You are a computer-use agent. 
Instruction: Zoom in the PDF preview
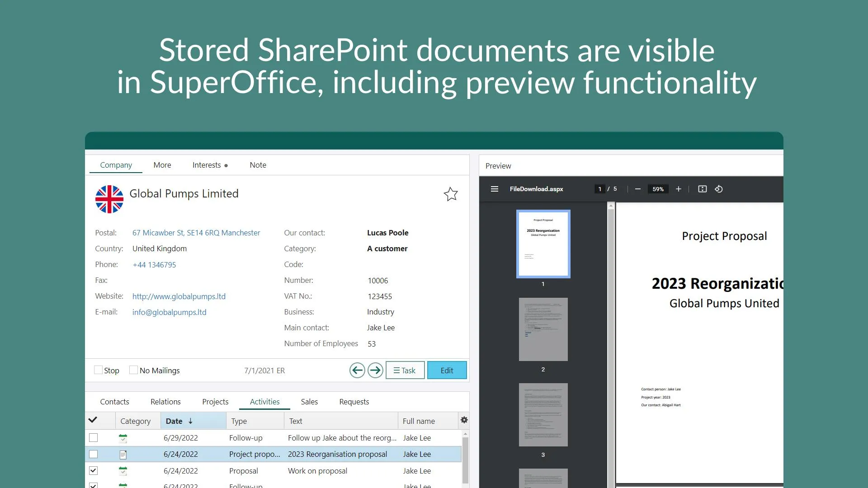678,189
